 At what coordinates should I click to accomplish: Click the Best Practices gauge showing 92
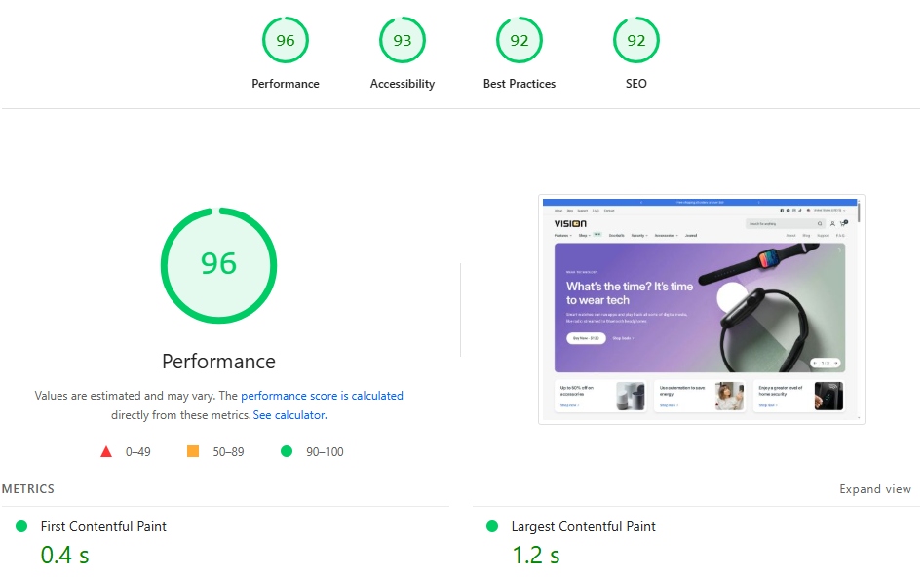point(520,40)
